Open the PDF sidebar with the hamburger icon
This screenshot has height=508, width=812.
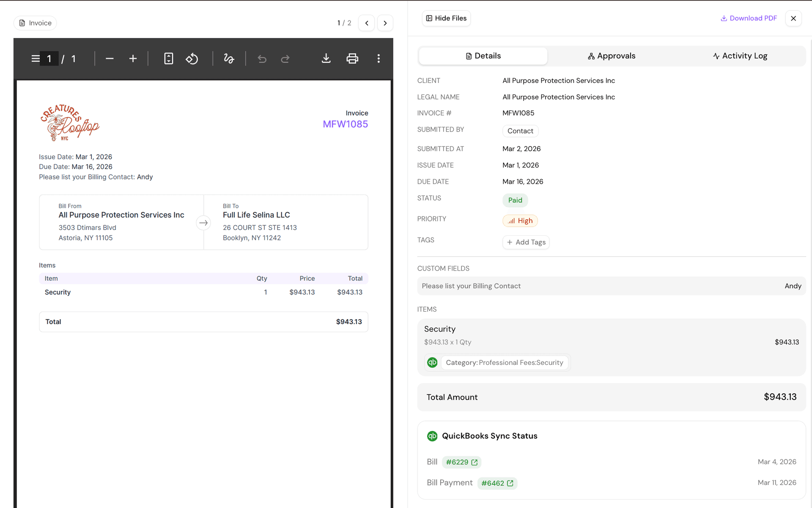(x=36, y=58)
